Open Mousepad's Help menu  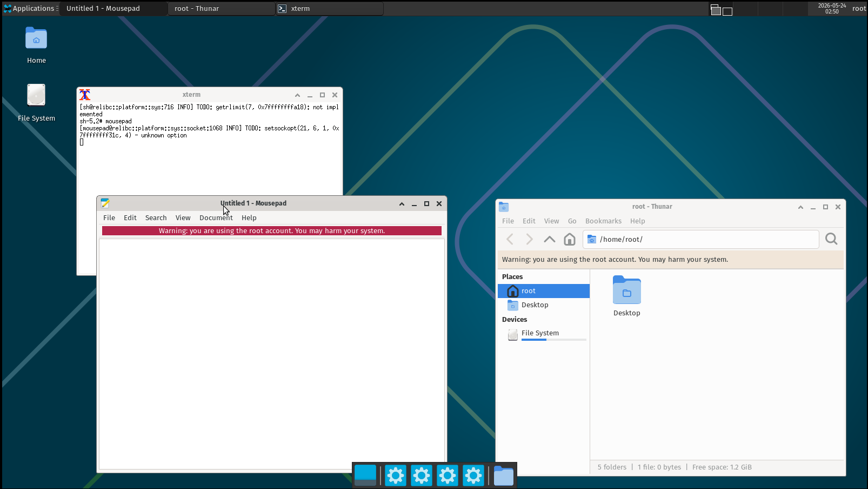[x=249, y=218]
